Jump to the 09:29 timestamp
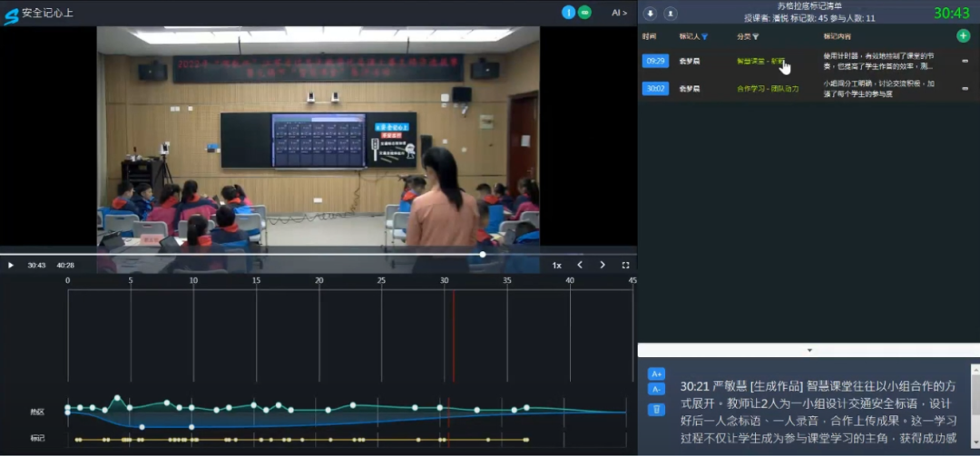The image size is (980, 456). tap(654, 61)
